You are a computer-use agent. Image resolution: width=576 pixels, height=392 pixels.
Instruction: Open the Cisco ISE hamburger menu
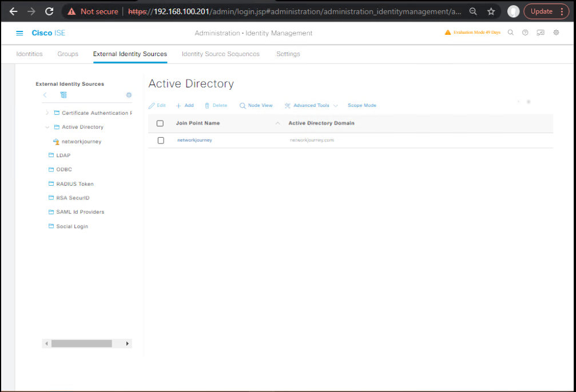19,33
